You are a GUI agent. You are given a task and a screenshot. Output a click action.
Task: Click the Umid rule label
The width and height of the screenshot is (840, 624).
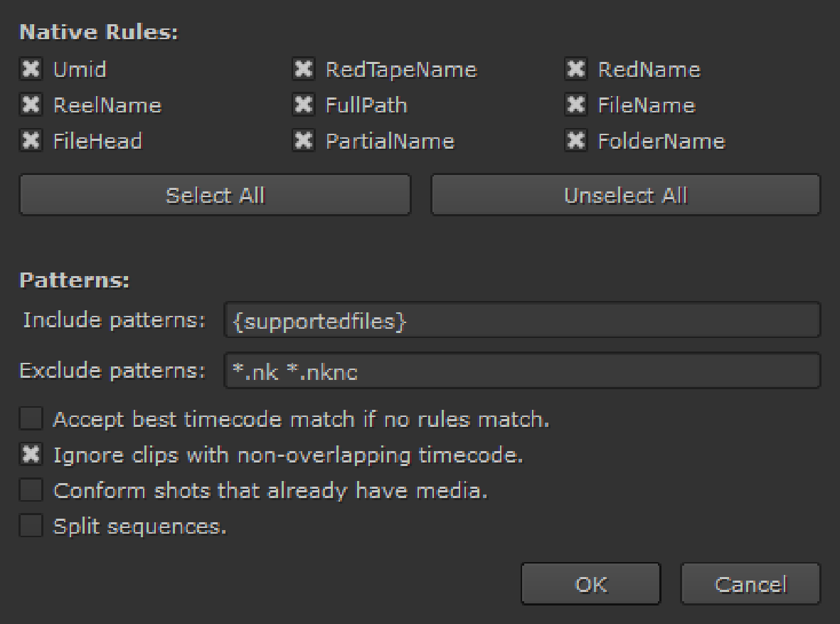80,70
